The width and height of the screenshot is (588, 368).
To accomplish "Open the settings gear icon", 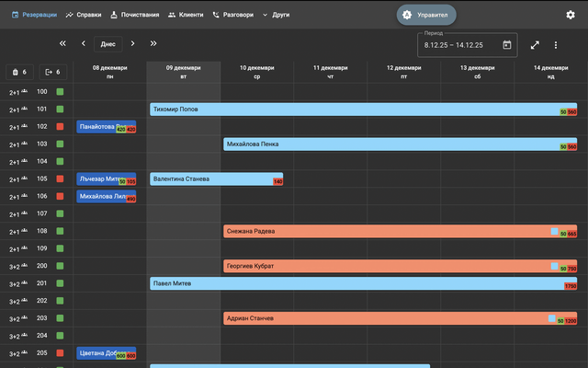I will tap(571, 15).
